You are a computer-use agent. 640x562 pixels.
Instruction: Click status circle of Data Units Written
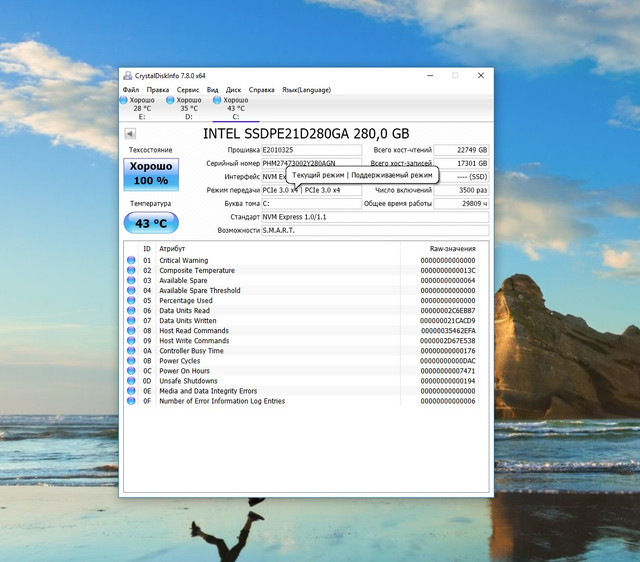point(131,320)
